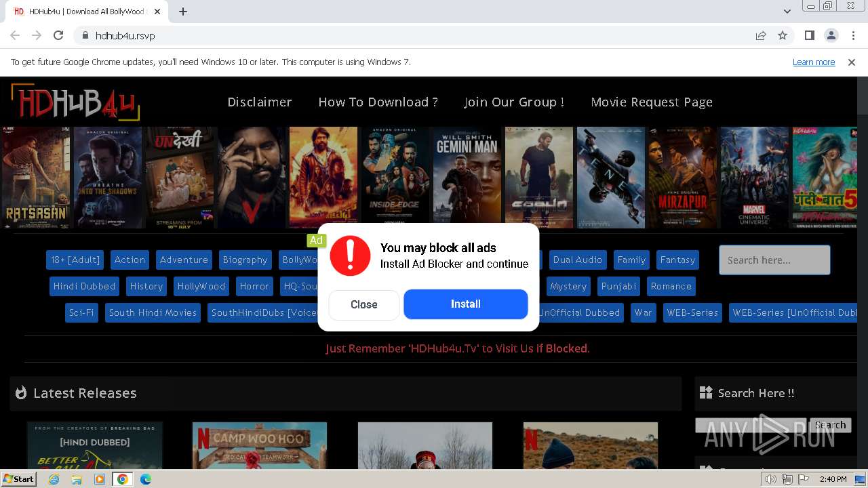Select the Fantasy category tag
868x488 pixels.
click(x=677, y=260)
